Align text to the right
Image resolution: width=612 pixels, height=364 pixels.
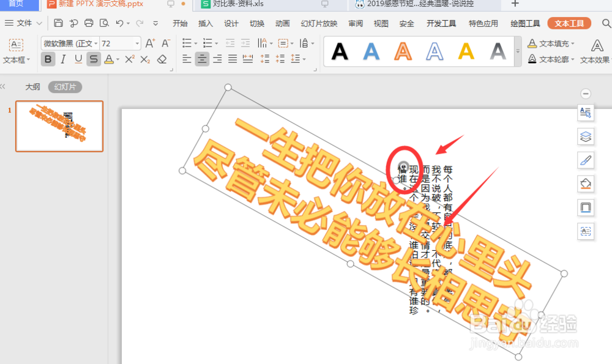[217, 59]
